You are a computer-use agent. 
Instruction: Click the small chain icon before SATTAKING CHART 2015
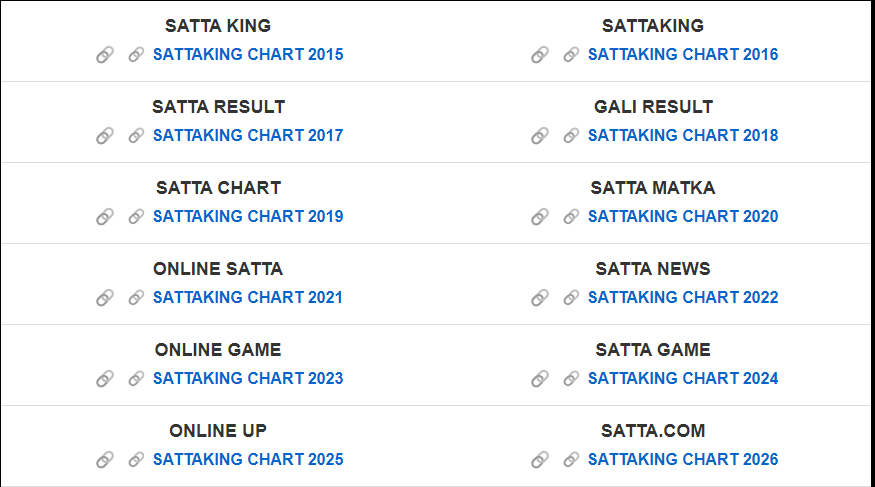point(136,55)
